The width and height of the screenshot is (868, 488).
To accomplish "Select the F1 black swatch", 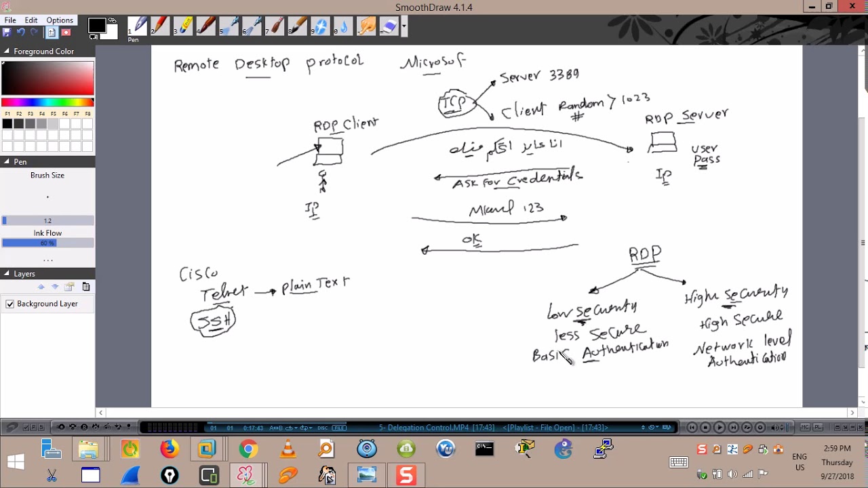I will pos(7,123).
